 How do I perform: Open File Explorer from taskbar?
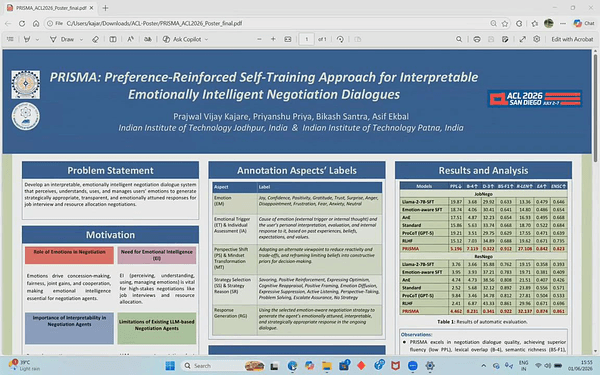[x=326, y=366]
